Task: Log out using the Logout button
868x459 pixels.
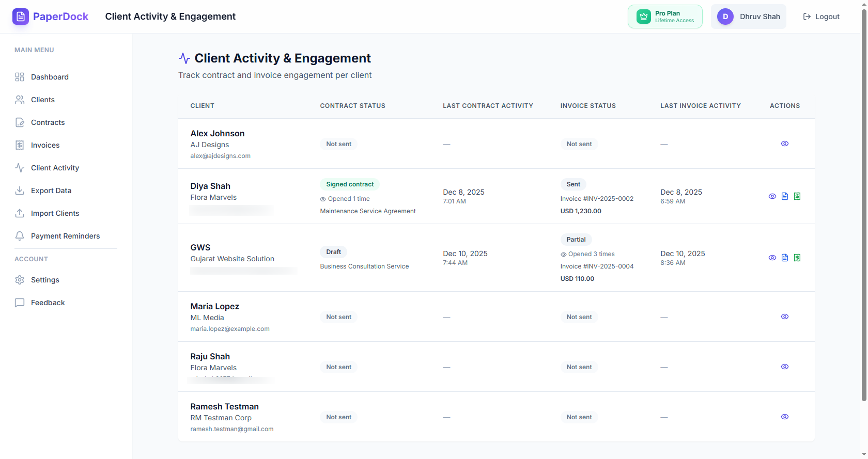Action: click(x=822, y=17)
